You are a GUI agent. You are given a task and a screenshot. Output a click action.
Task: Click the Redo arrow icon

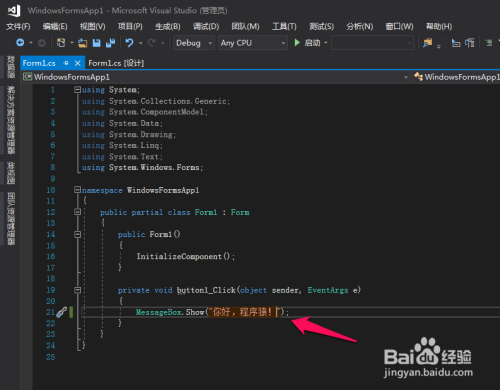click(x=152, y=43)
